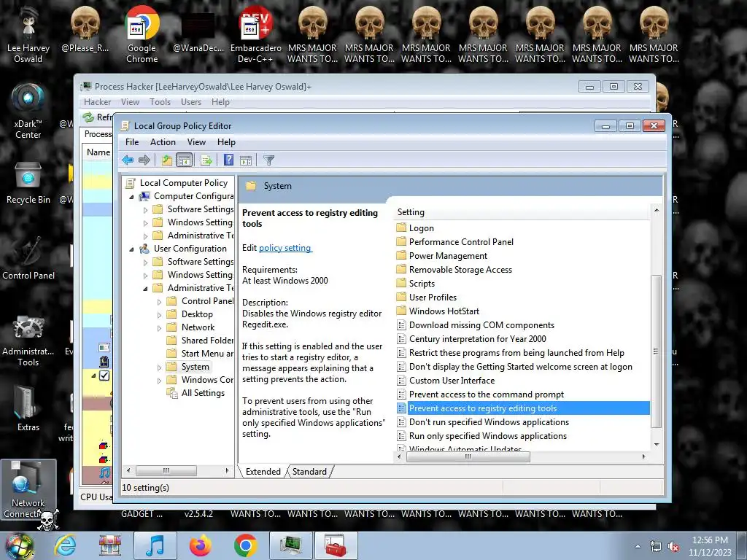The height and width of the screenshot is (560, 747).
Task: Expand Windows Settings under Computer Configuration
Action: [x=145, y=223]
